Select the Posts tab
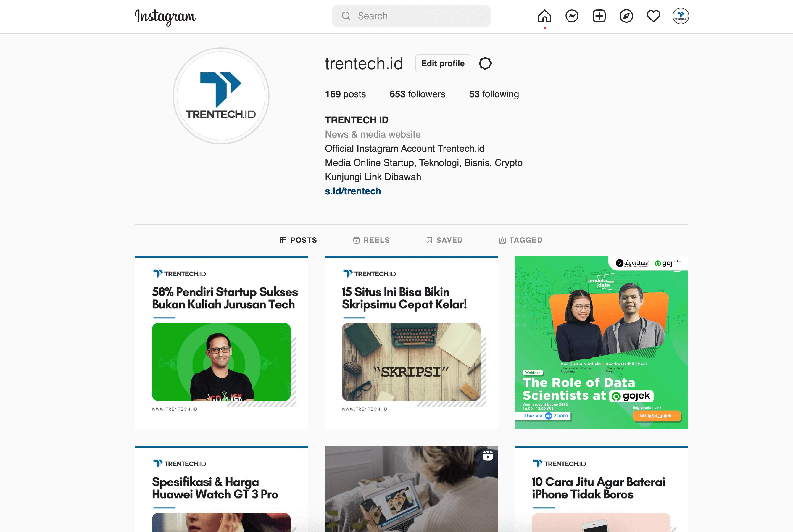 click(298, 240)
